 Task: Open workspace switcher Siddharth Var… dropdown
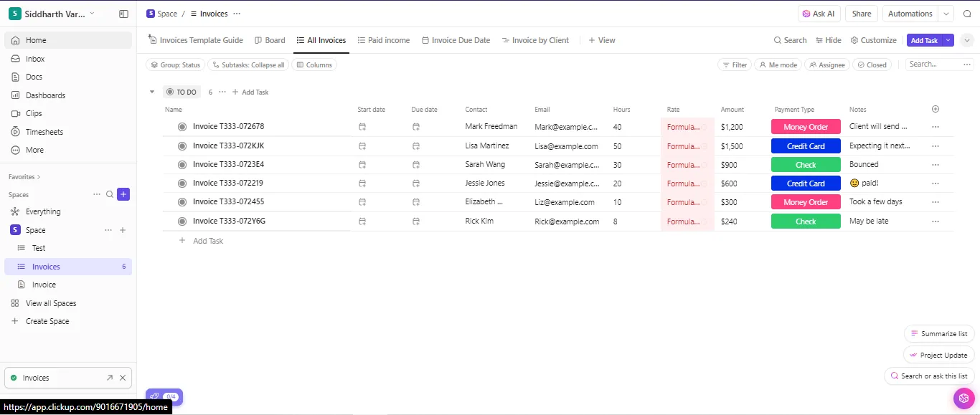tap(52, 14)
